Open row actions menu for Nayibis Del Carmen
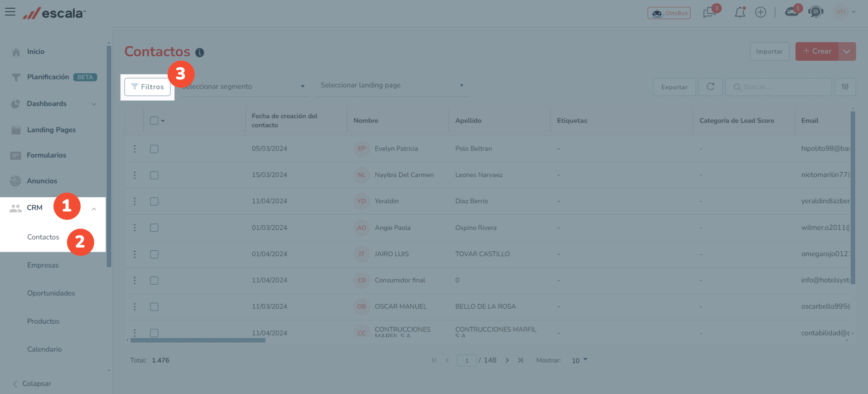 [x=135, y=175]
